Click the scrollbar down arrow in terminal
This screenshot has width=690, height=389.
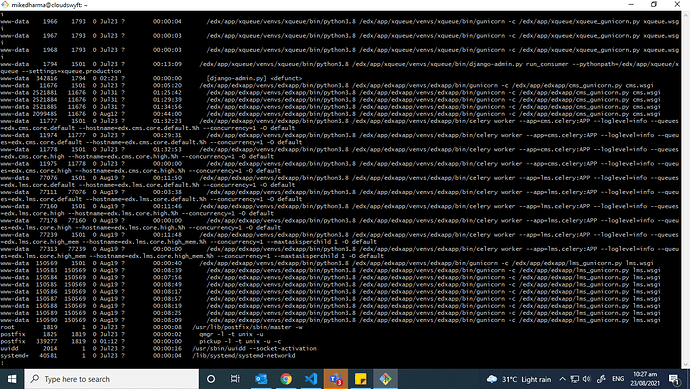[686, 365]
